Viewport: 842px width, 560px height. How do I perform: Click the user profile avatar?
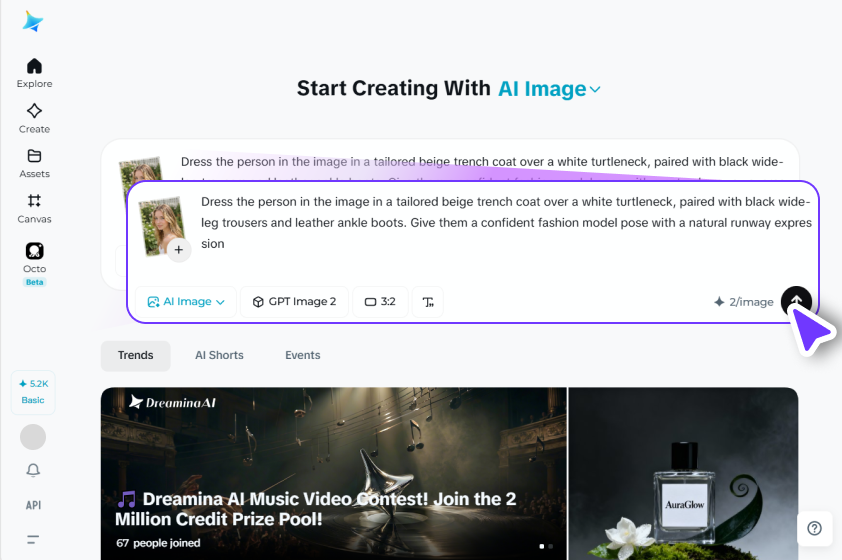pyautogui.click(x=33, y=437)
